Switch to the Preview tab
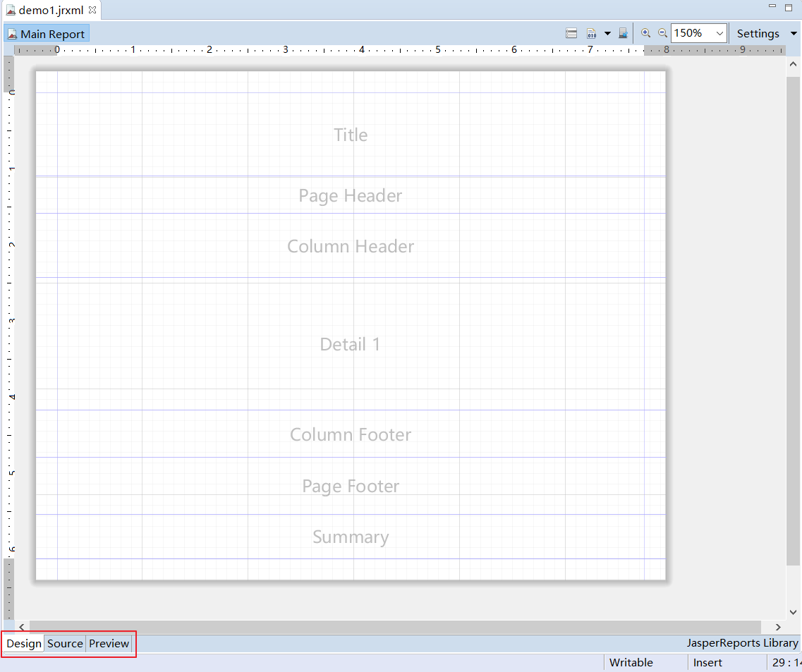 109,643
